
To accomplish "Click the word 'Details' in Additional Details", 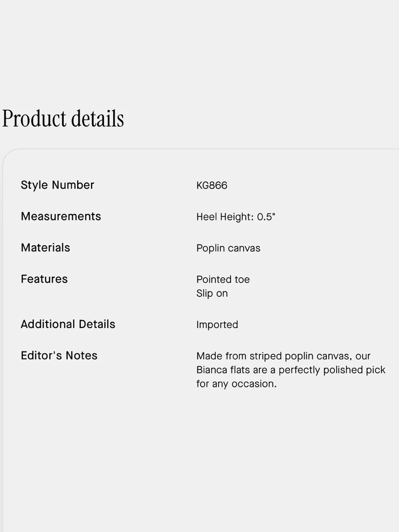I will click(97, 324).
